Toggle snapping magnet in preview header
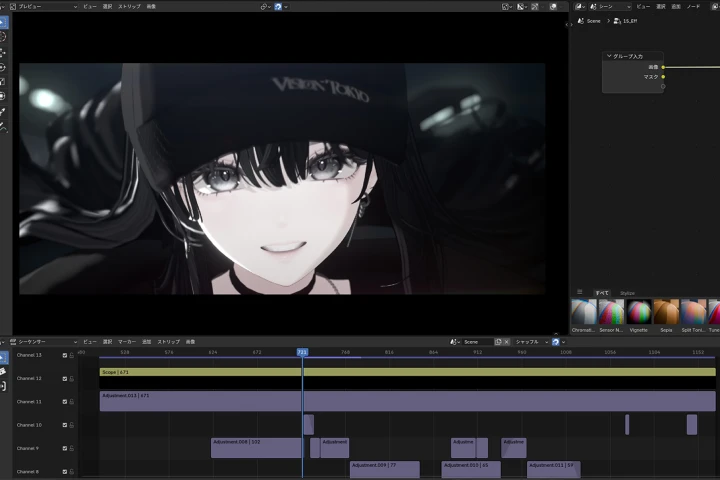The image size is (720, 480). [278, 6]
